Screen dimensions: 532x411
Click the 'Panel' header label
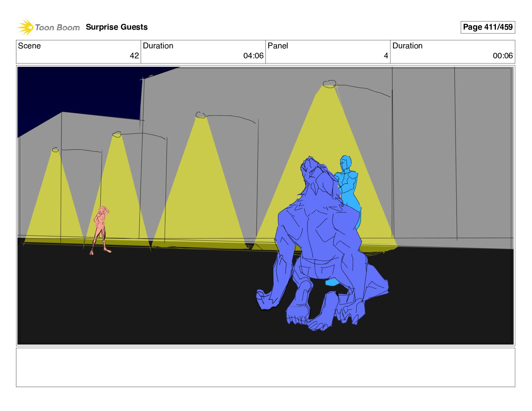(x=278, y=46)
